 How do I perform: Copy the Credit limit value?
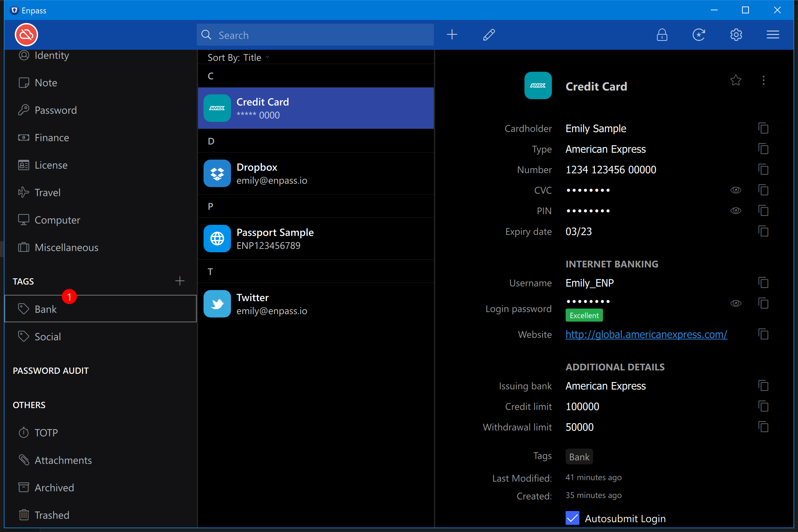tap(763, 406)
